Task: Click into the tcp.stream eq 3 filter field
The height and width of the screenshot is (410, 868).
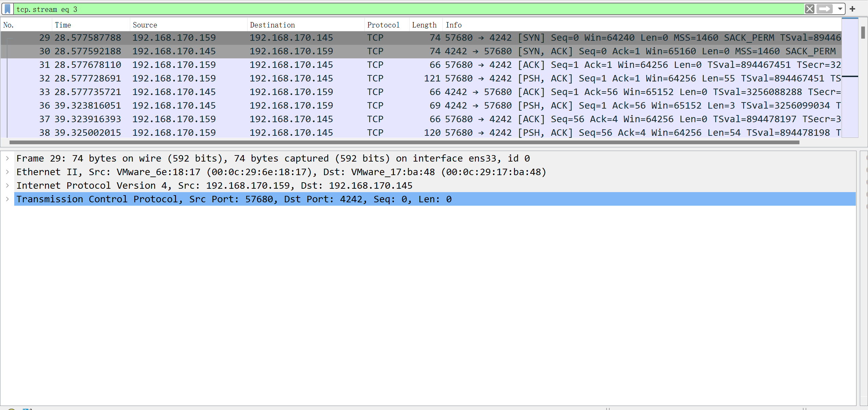Action: (x=407, y=9)
